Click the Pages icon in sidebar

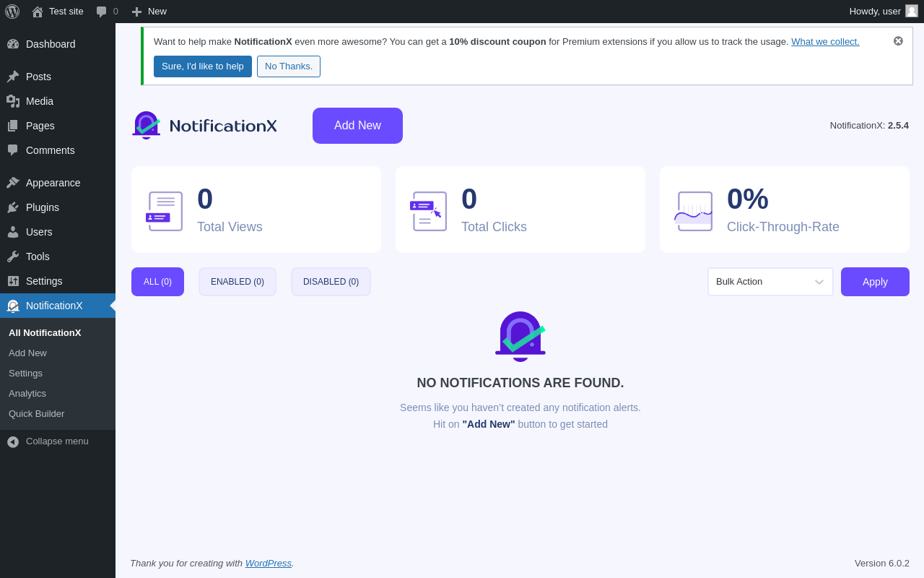13,126
